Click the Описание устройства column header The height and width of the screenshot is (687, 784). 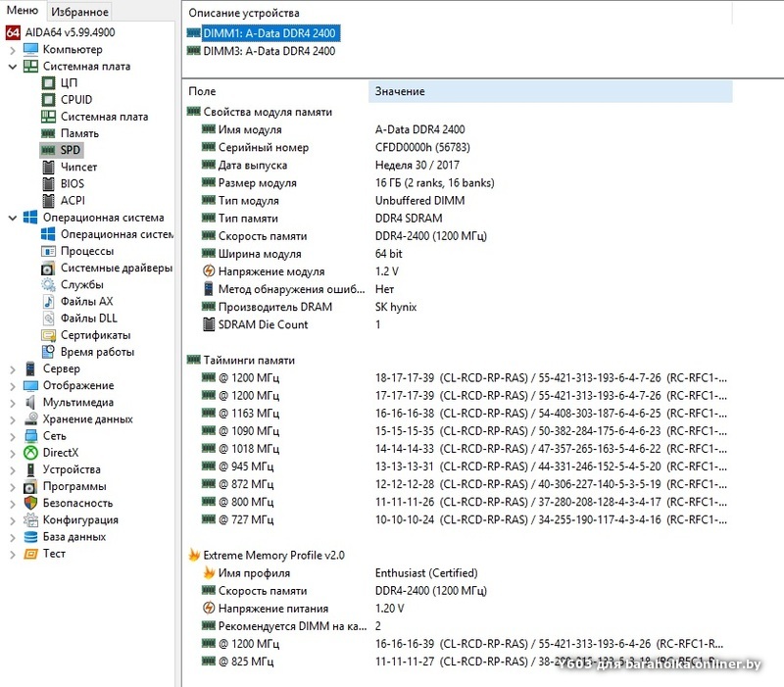[x=457, y=13]
